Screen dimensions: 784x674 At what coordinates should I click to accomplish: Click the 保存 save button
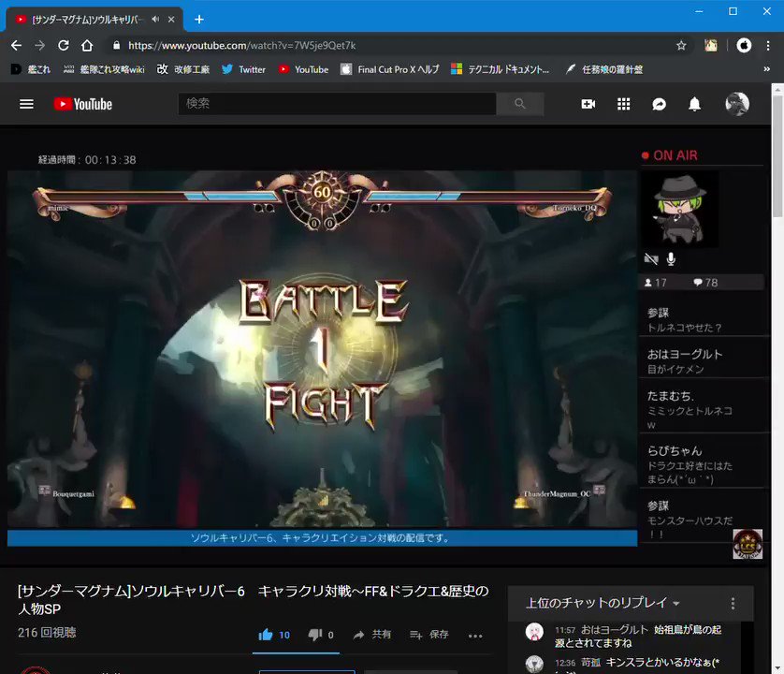point(429,635)
